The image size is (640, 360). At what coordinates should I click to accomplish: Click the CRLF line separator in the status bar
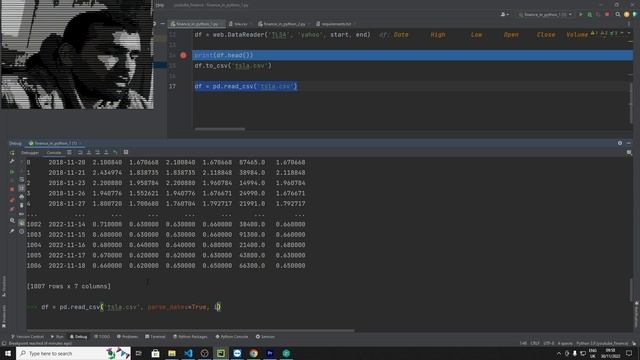pos(535,344)
